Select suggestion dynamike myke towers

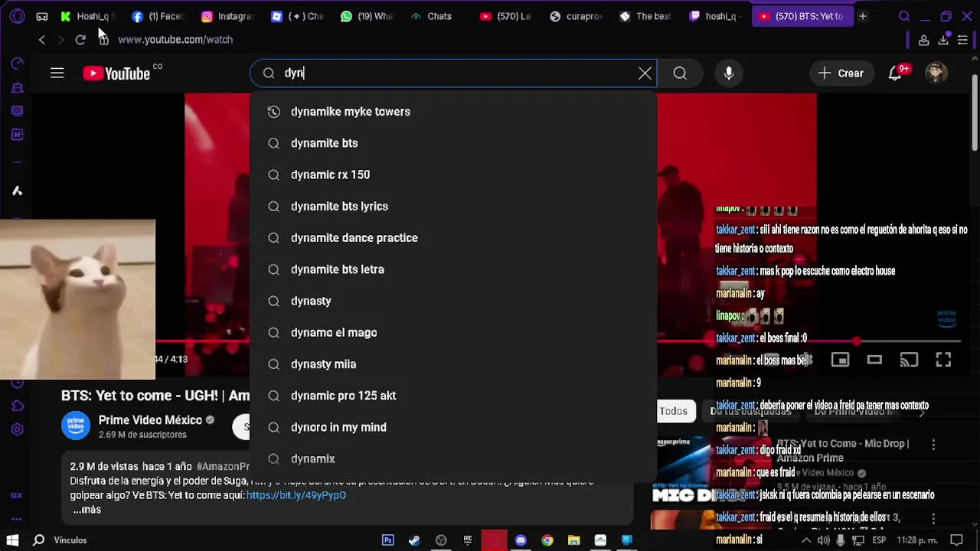click(453, 112)
